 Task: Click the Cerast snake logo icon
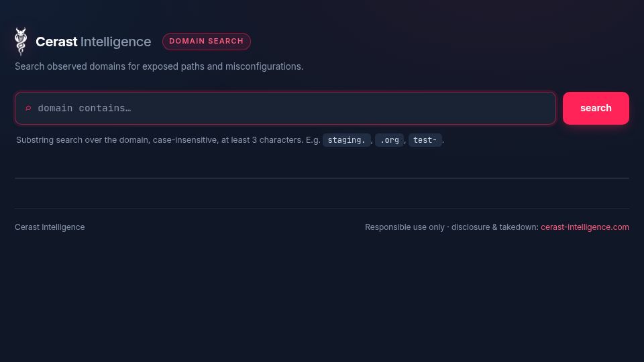pos(21,42)
